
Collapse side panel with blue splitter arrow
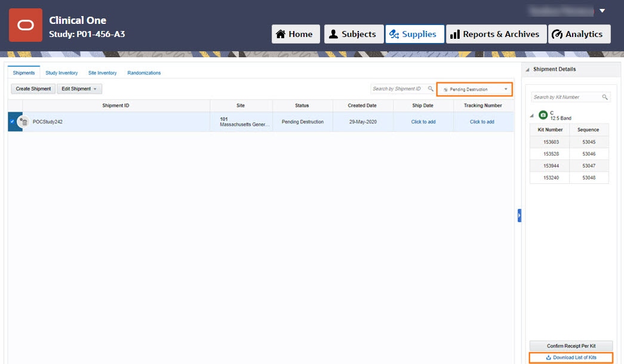point(520,215)
